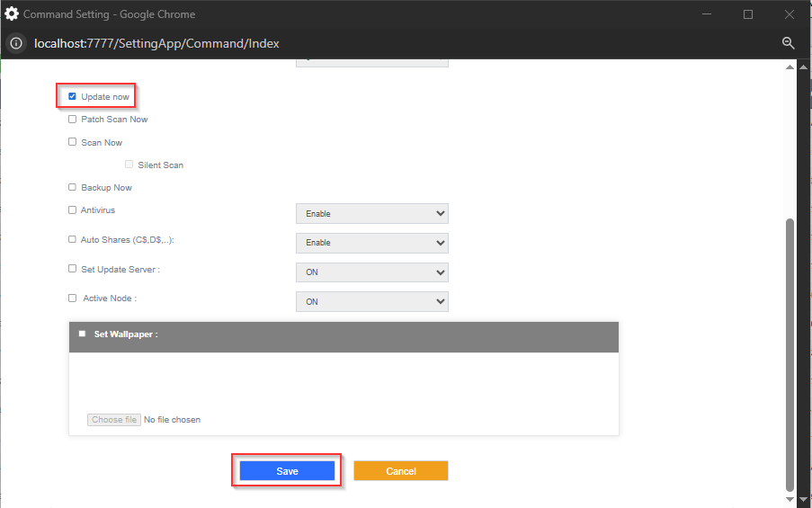Toggle the Set Wallpaper checkbox
Screen dimensions: 812x508
coord(82,334)
